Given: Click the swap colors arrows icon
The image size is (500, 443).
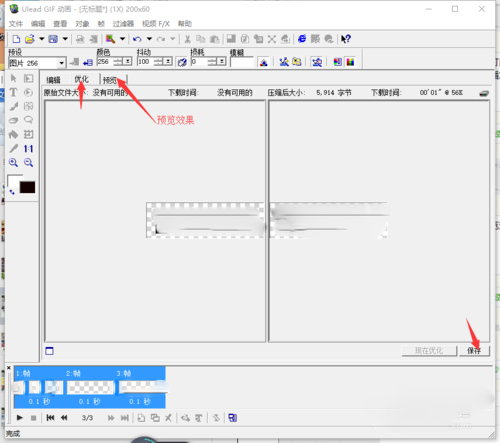Looking at the screenshot, I should click(x=12, y=192).
